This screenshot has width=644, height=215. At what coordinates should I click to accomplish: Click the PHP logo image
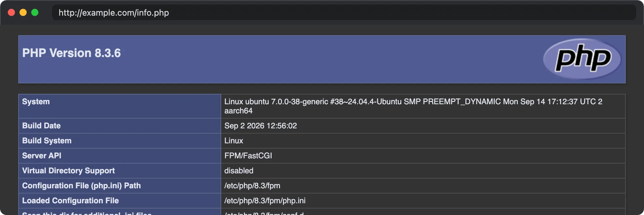pos(582,59)
